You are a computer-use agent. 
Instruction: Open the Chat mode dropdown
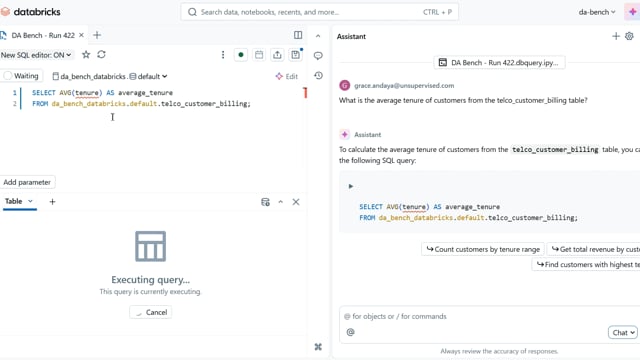pyautogui.click(x=622, y=333)
